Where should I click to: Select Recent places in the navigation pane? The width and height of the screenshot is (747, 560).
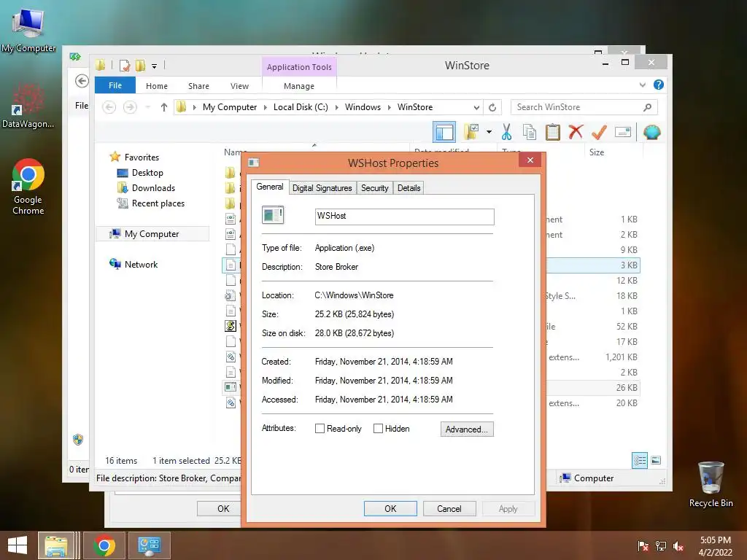pyautogui.click(x=158, y=203)
